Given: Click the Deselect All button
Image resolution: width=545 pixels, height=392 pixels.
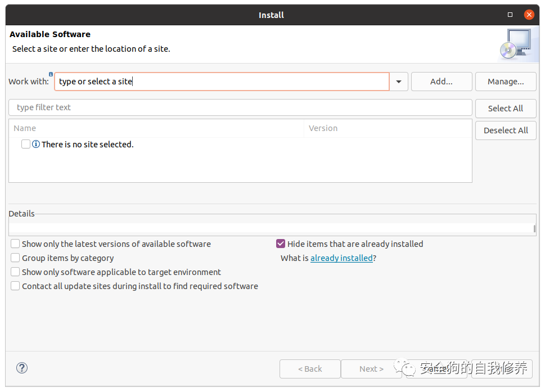Looking at the screenshot, I should tap(506, 130).
